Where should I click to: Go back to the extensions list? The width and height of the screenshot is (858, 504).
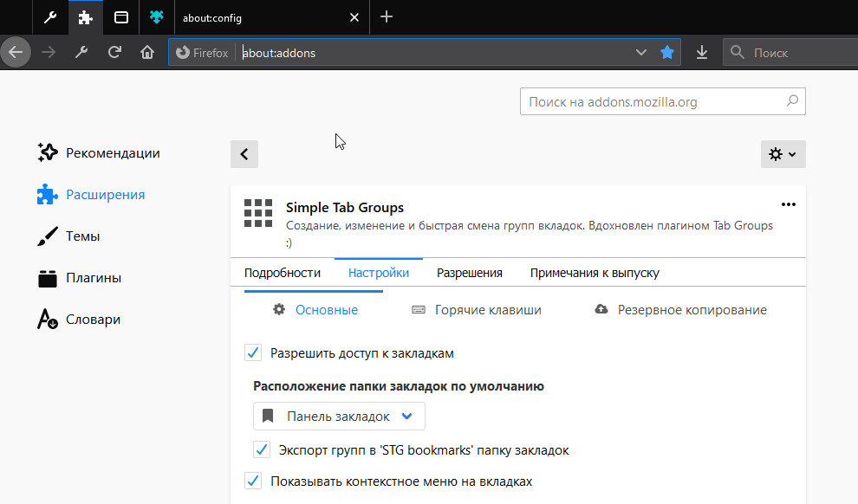point(244,154)
